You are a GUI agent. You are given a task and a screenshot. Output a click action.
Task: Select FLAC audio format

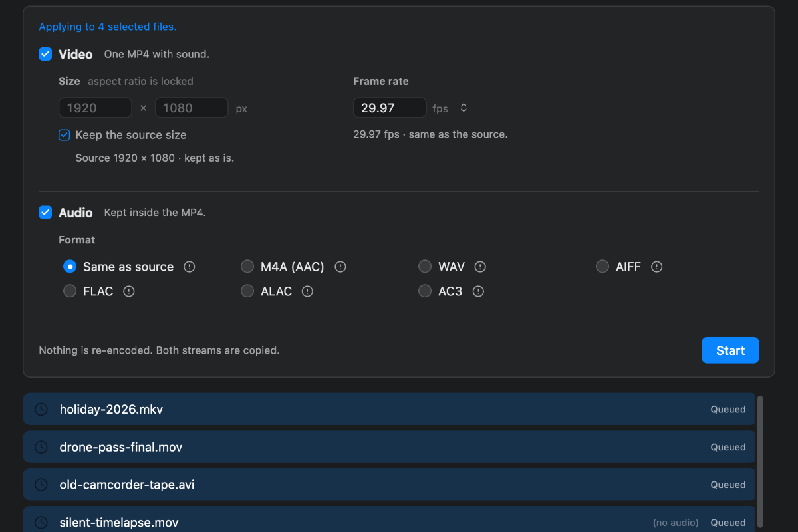pyautogui.click(x=70, y=291)
